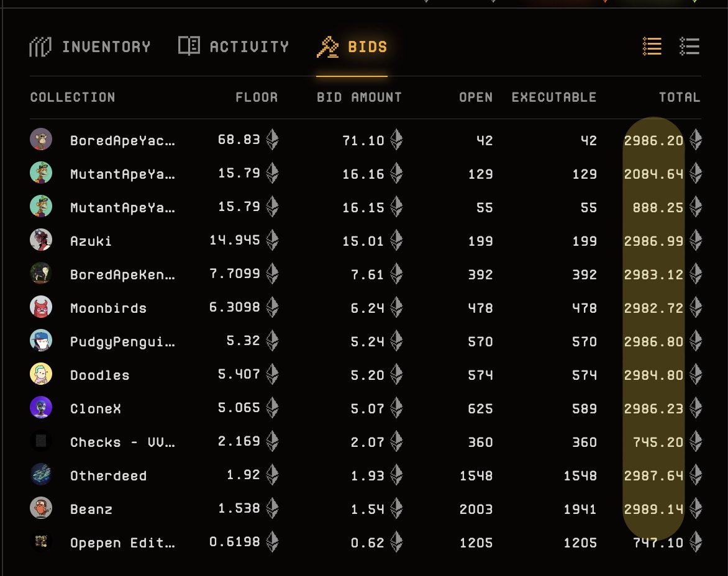Open BoredApeYac... collection avatar

click(41, 139)
